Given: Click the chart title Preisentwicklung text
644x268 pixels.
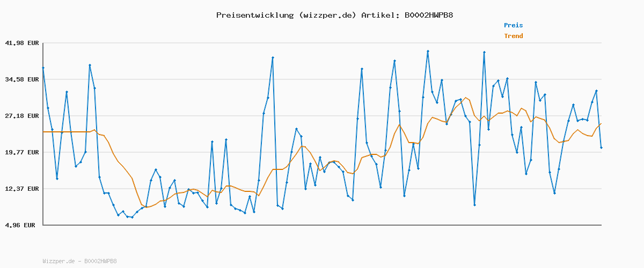Looking at the screenshot, I should coord(254,15).
